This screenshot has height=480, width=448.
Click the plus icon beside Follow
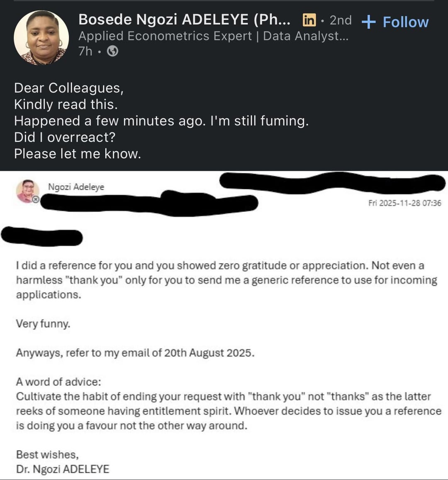[x=368, y=22]
